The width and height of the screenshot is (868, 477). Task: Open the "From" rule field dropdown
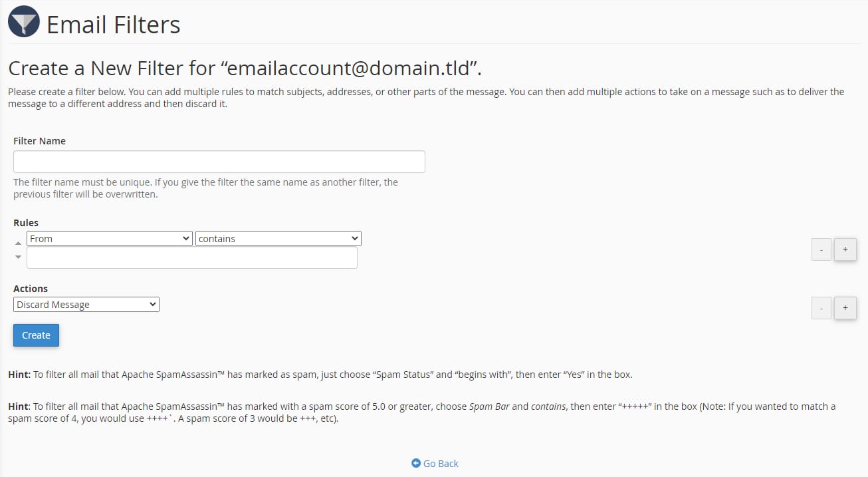[x=109, y=238]
